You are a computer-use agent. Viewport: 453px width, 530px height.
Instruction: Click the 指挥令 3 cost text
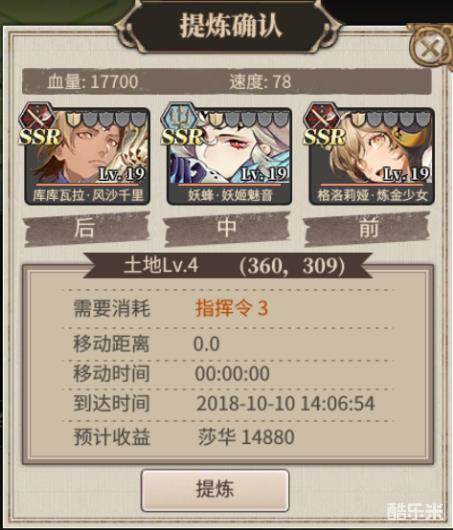click(x=232, y=308)
